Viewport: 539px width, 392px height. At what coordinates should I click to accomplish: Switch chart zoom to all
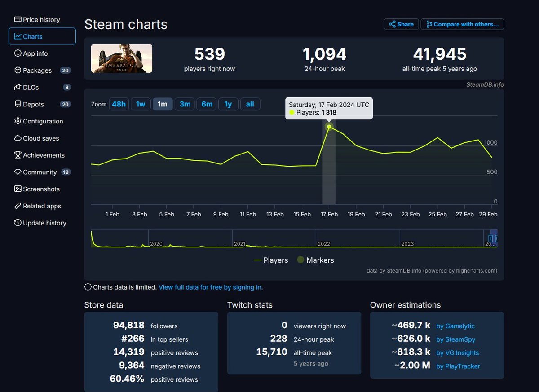pos(250,104)
